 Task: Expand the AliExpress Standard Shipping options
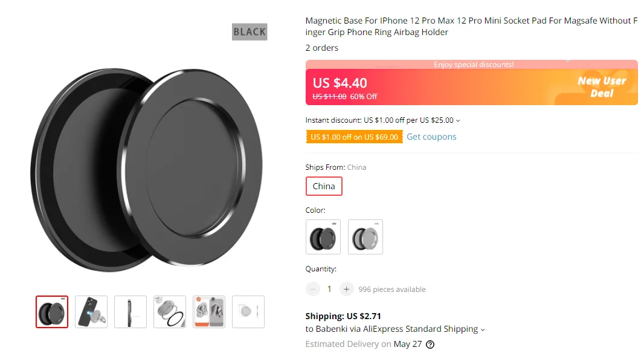tap(483, 329)
